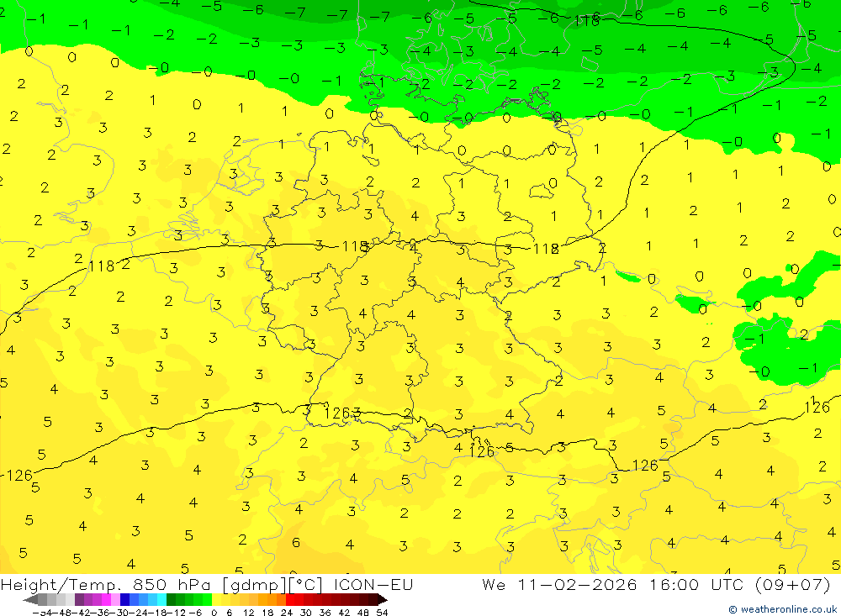
Task: Open the weatheronline.co.uk copyright link
Action: tap(782, 609)
